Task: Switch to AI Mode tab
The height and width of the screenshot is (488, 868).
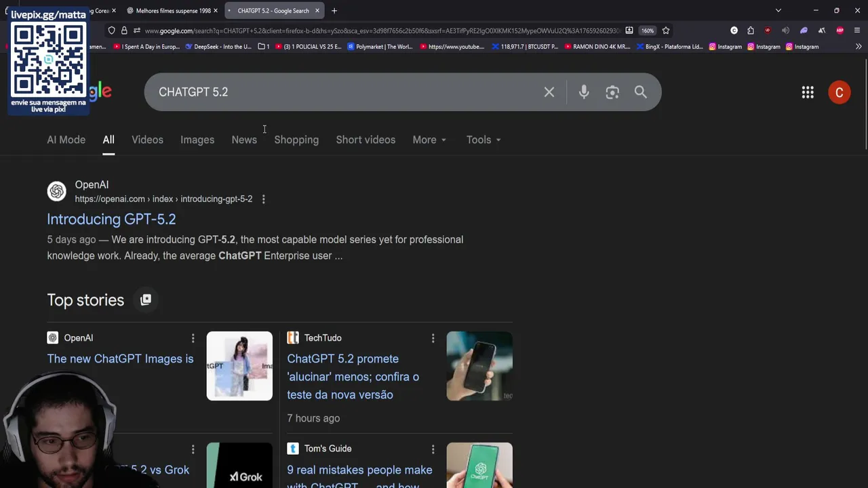Action: (66, 140)
